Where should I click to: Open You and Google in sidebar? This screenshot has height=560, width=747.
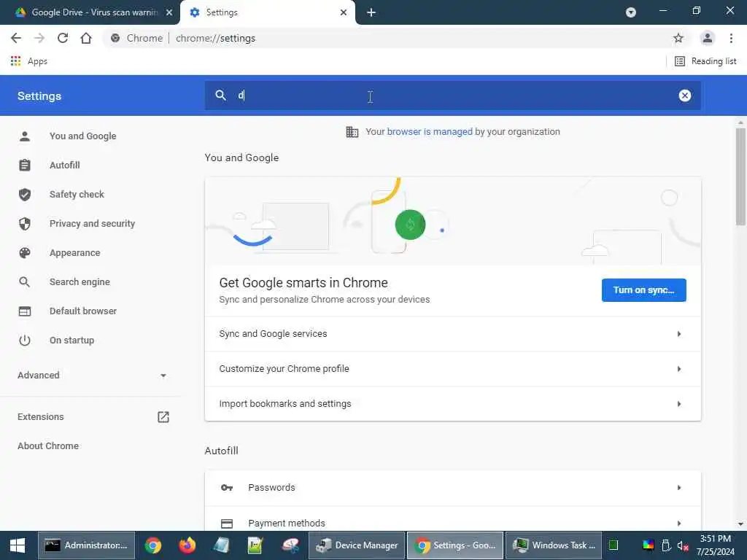(83, 136)
